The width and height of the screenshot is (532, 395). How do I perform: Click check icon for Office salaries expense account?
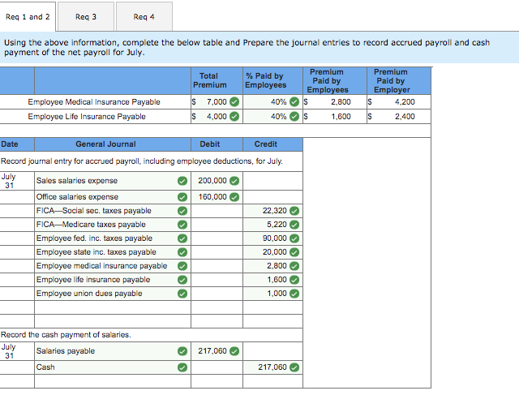pyautogui.click(x=182, y=197)
